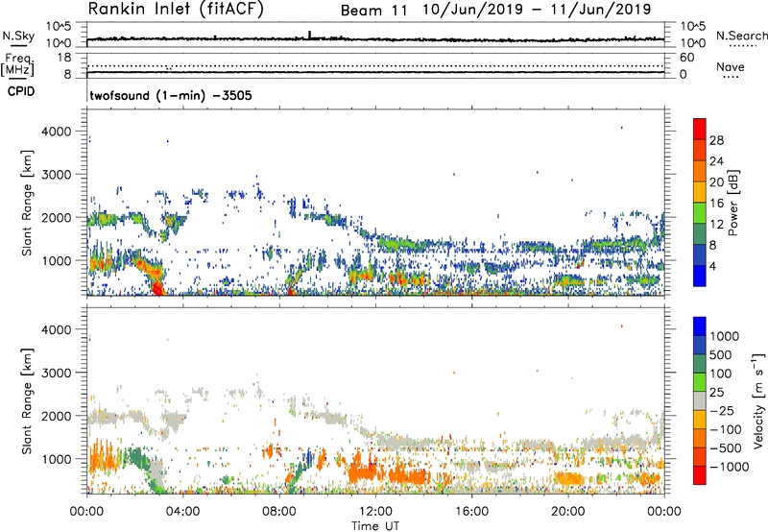Select the date range '10/Jun/2019 – 11/Jun/2019'
The height and width of the screenshot is (532, 768).
(x=537, y=10)
